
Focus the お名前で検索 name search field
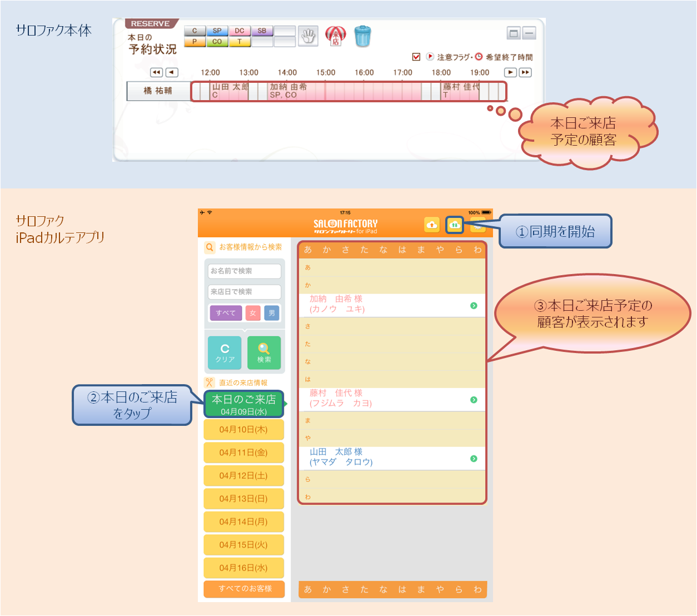(245, 271)
